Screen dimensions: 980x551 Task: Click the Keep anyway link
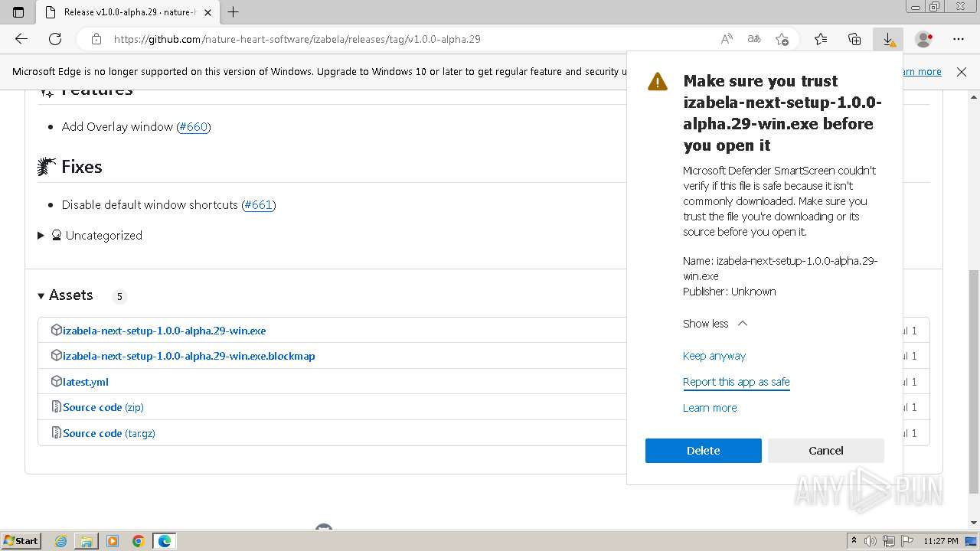(x=714, y=356)
